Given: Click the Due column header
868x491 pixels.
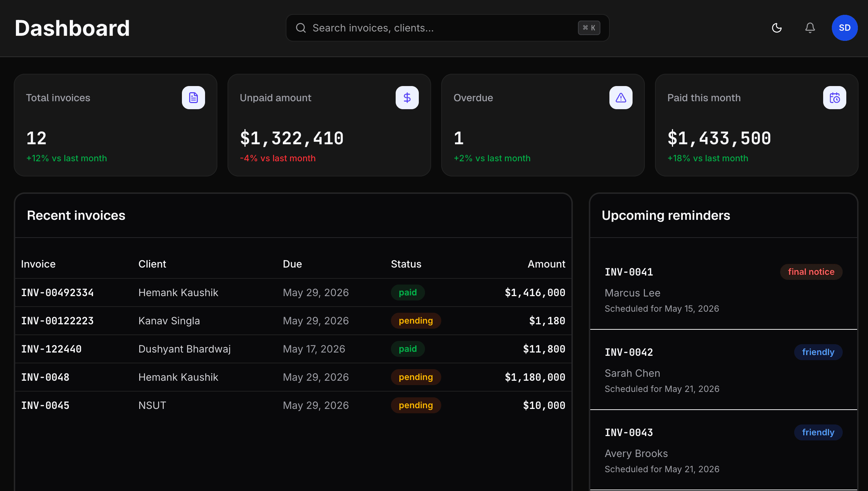Looking at the screenshot, I should 292,264.
